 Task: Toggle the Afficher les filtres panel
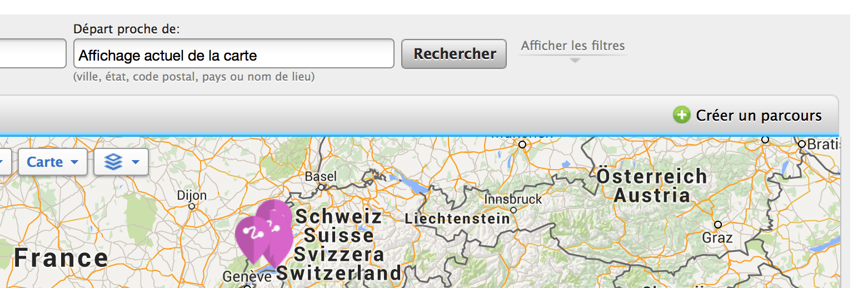[573, 46]
